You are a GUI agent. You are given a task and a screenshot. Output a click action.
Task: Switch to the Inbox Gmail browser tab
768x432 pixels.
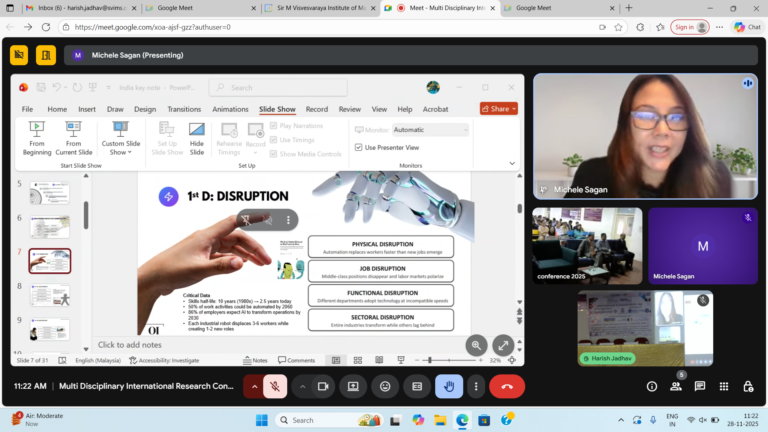[x=81, y=8]
